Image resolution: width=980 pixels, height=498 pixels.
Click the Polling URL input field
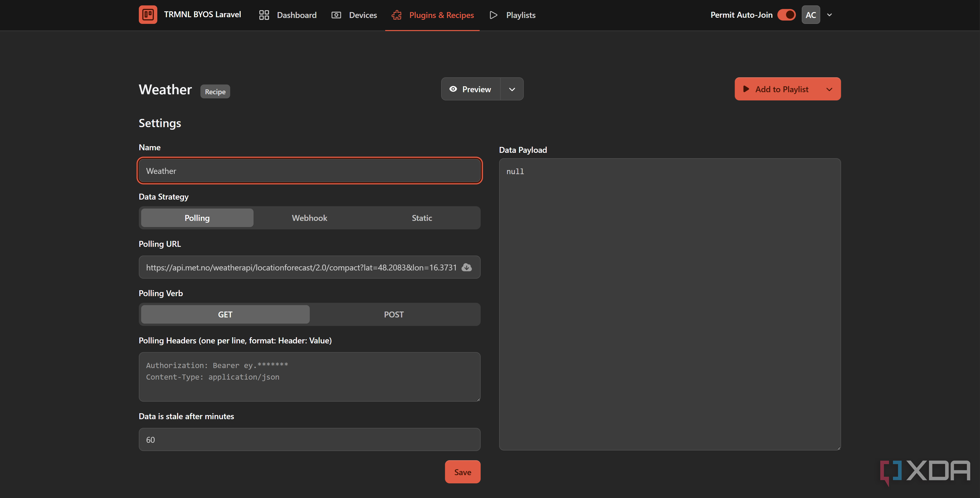point(310,267)
